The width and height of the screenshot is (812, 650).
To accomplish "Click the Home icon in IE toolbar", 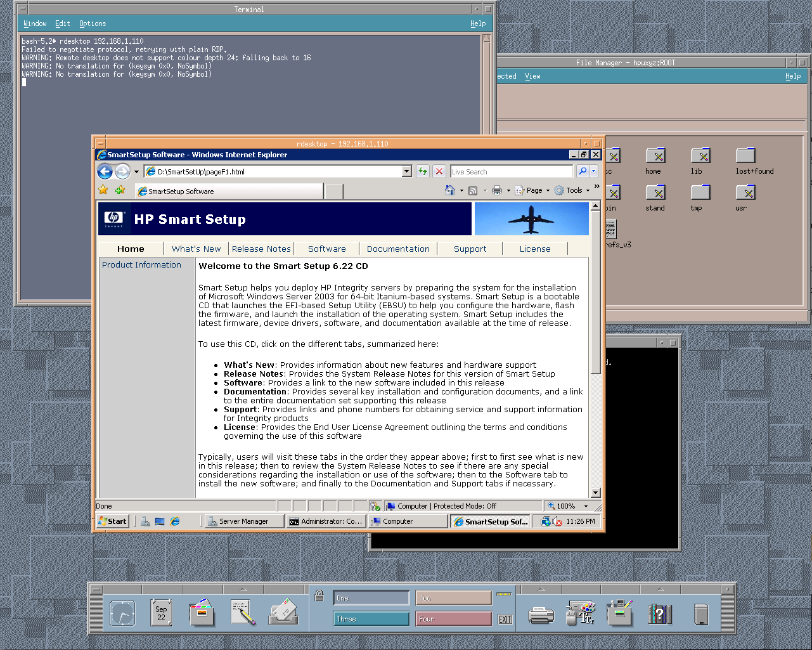I will 451,190.
